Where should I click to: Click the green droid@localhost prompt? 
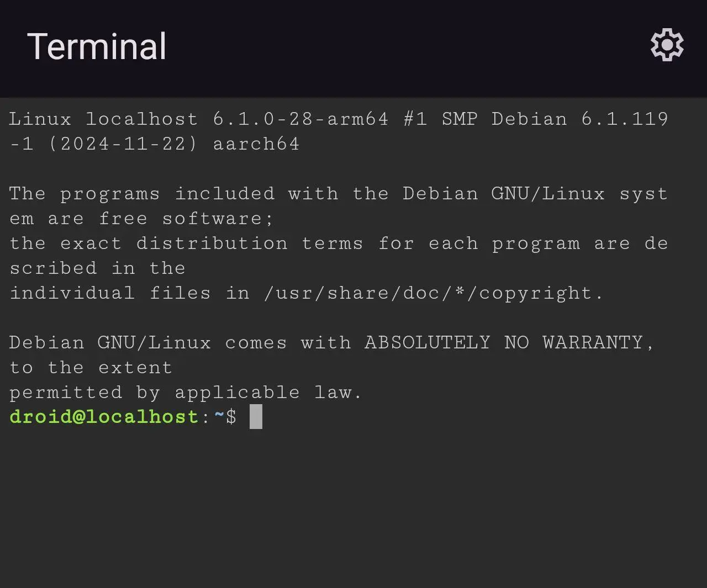click(x=104, y=417)
